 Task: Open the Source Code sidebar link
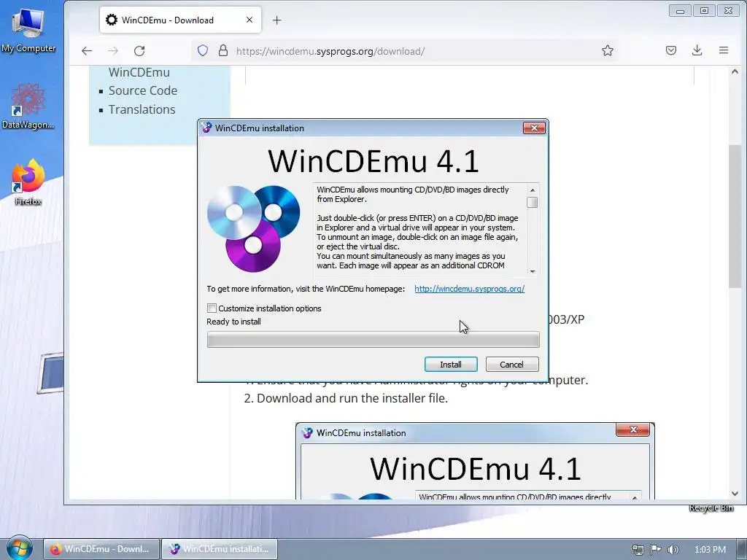pos(143,90)
